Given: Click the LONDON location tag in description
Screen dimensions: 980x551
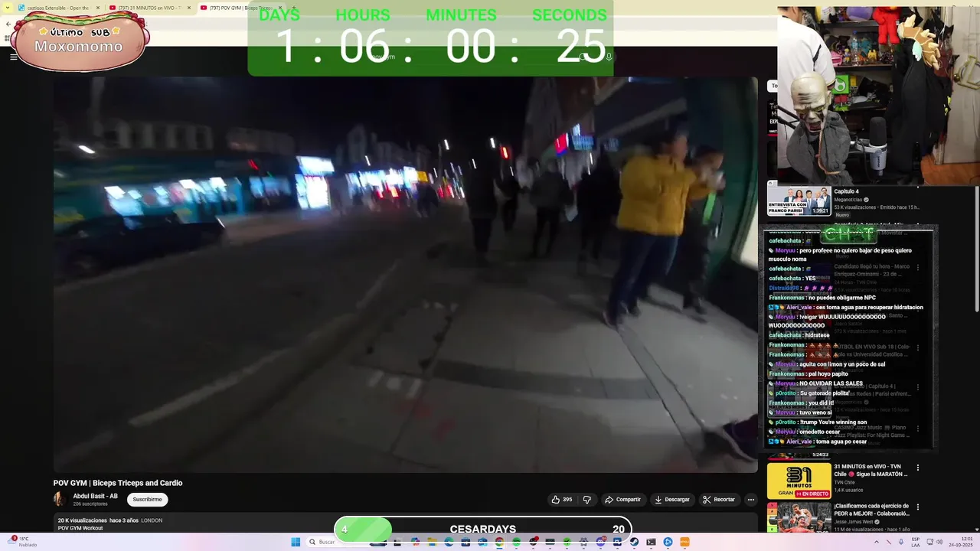Looking at the screenshot, I should [152, 520].
